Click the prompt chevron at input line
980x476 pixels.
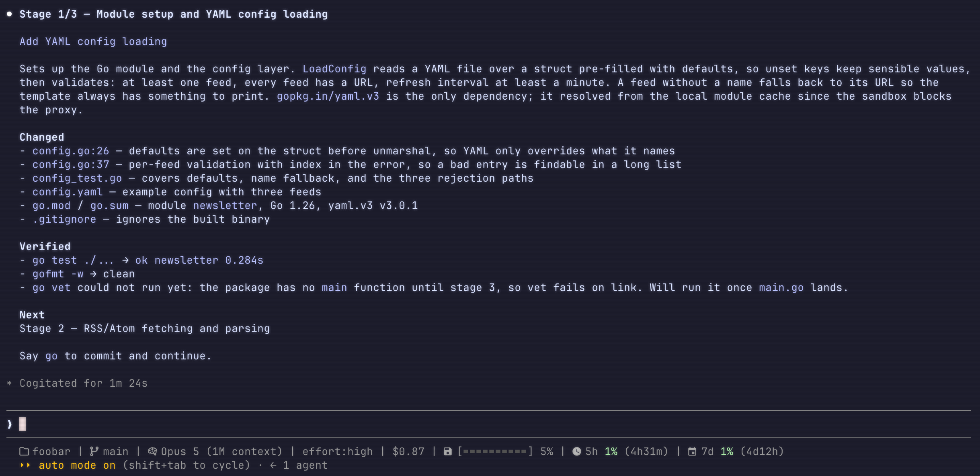click(x=10, y=424)
